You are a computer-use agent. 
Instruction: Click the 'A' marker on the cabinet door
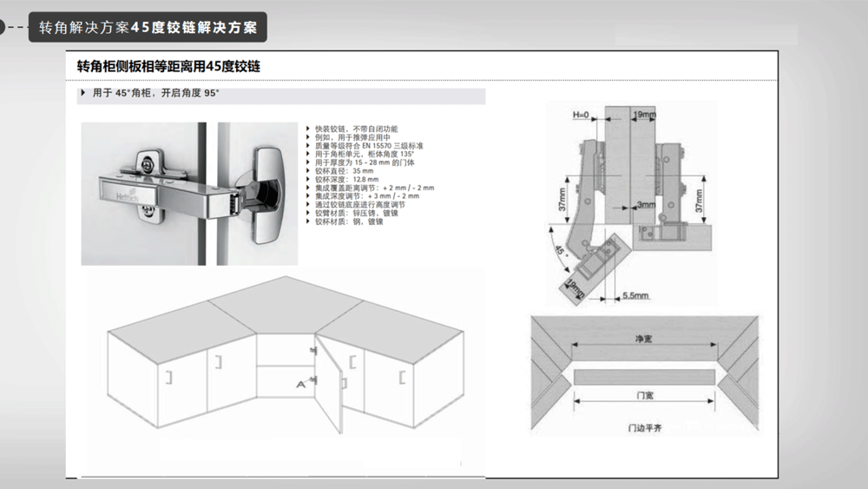tap(300, 383)
